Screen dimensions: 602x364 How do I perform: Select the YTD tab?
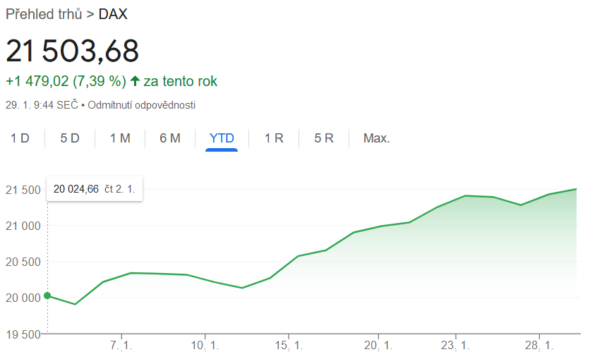pyautogui.click(x=222, y=138)
